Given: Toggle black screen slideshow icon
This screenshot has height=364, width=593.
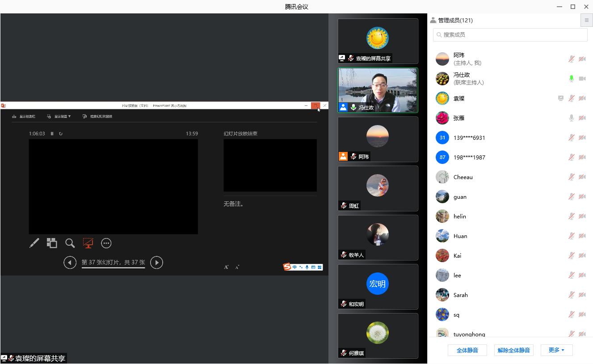Looking at the screenshot, I should point(88,243).
